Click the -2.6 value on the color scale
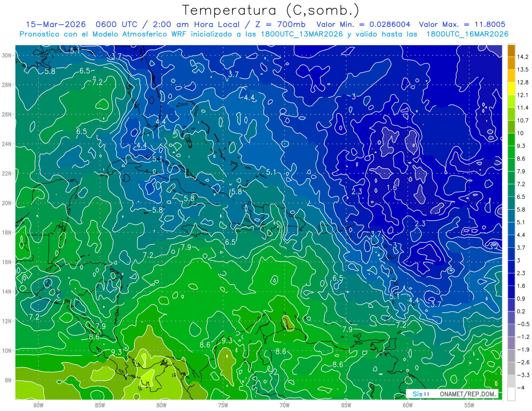 click(x=523, y=362)
